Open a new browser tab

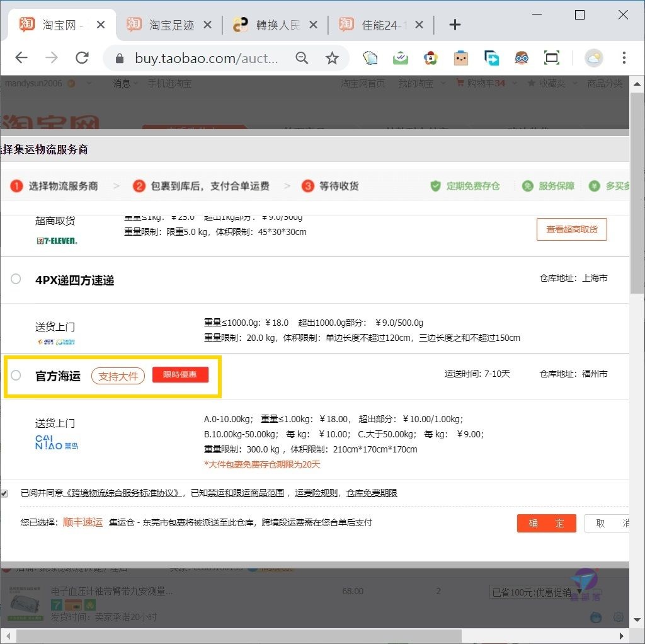[x=455, y=25]
